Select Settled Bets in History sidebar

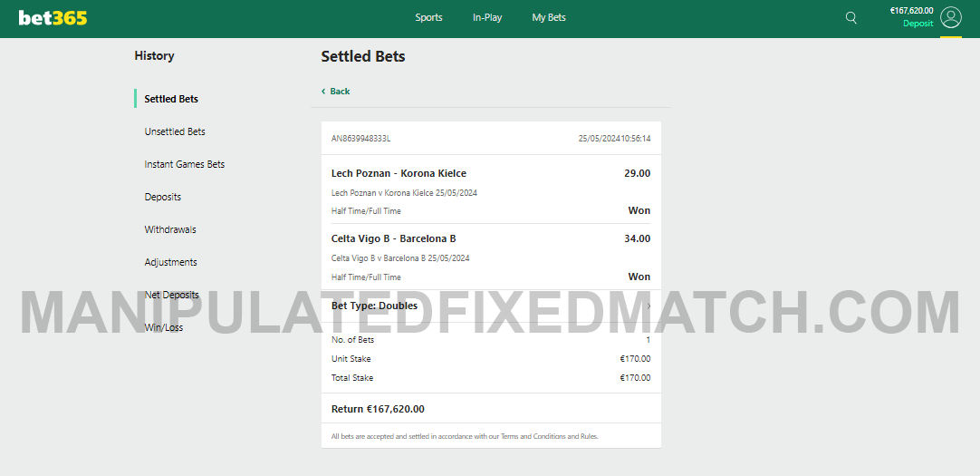[x=171, y=99]
